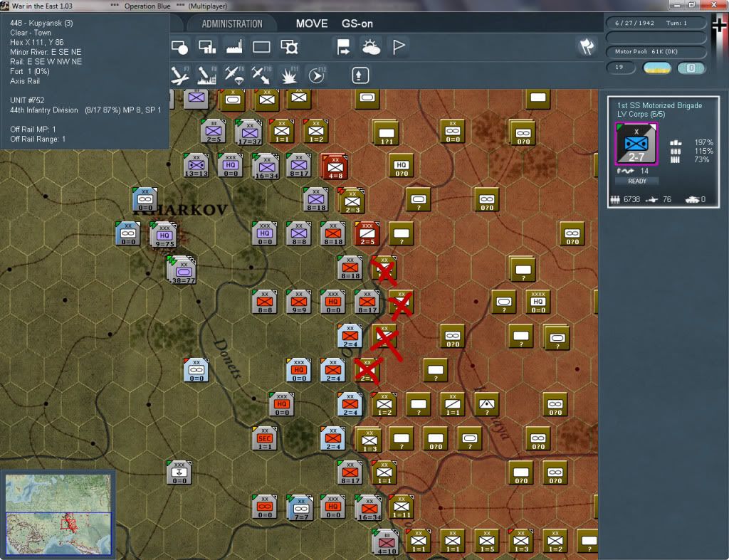Select the purple unit labeled 2=5
The height and width of the screenshot is (560, 729).
click(214, 131)
